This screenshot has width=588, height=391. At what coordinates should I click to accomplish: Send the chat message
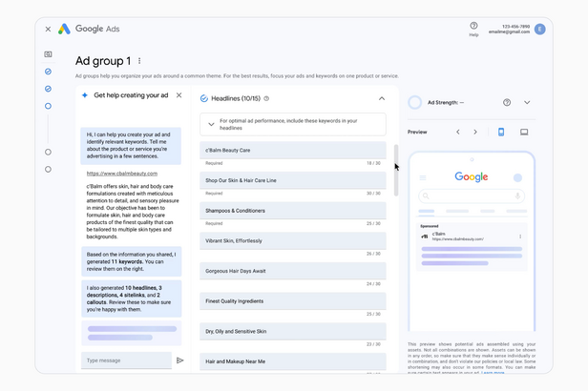coord(180,360)
